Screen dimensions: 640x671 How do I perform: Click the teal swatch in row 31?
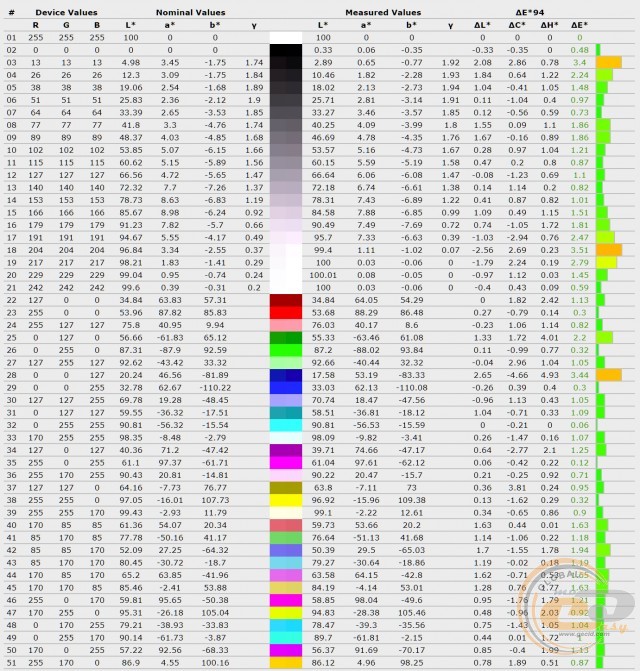286,413
